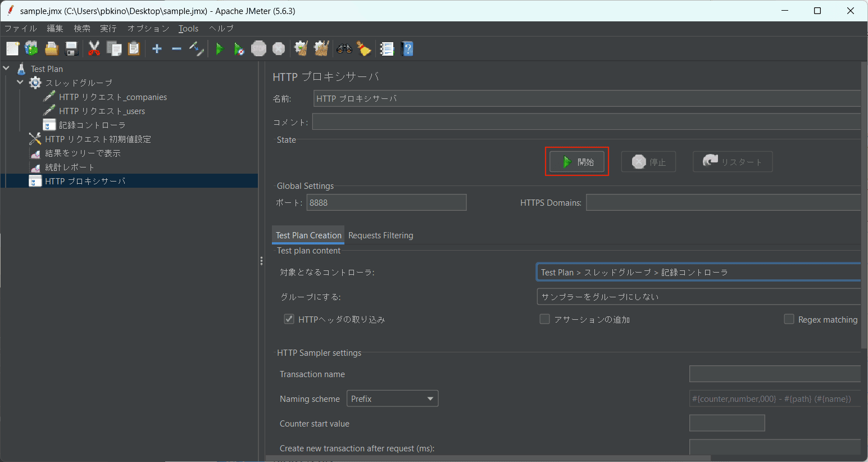Image resolution: width=868 pixels, height=462 pixels.
Task: Click the JMeter feather title icon
Action: click(x=10, y=10)
